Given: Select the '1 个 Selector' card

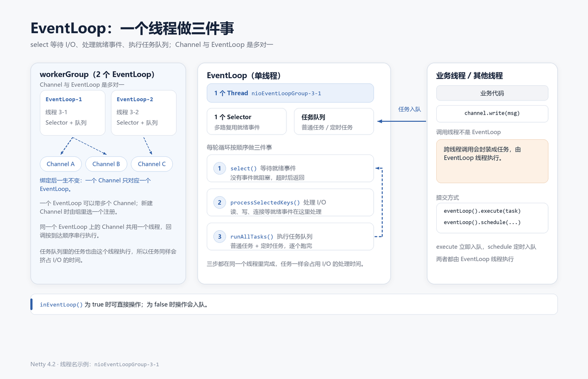Looking at the screenshot, I should (x=247, y=121).
